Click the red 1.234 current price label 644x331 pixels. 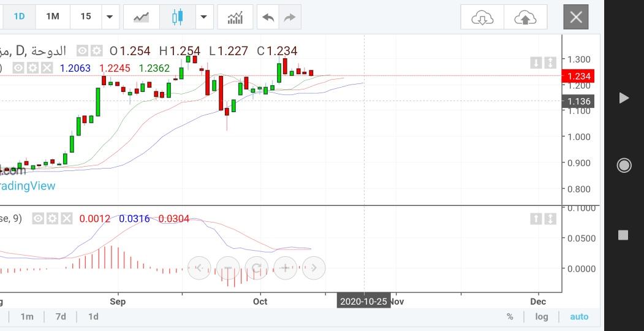pyautogui.click(x=578, y=76)
